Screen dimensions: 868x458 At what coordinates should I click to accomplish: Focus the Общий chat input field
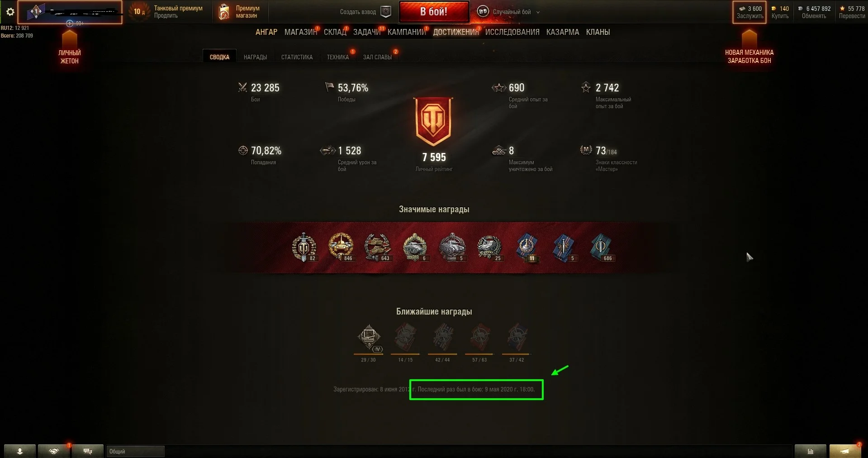[135, 451]
